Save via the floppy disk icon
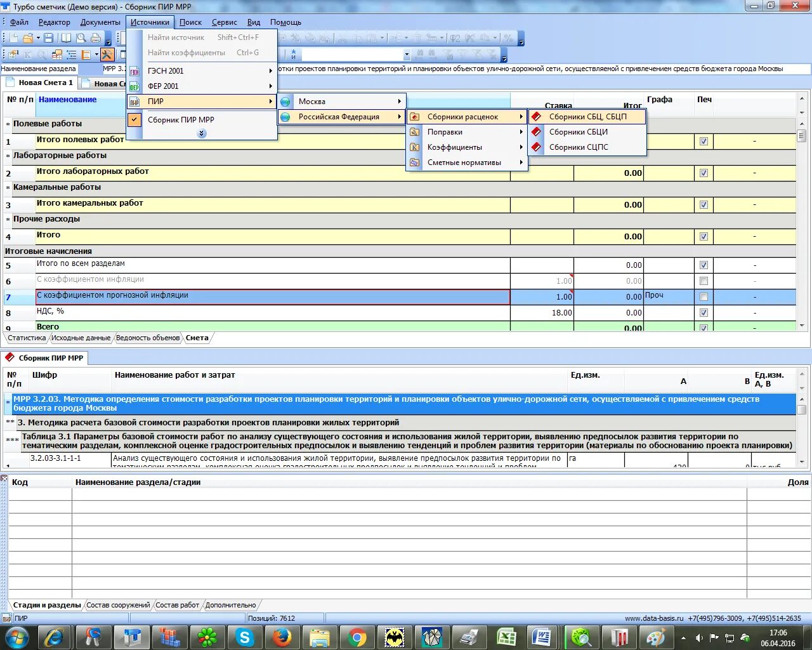The image size is (812, 650). click(x=48, y=38)
